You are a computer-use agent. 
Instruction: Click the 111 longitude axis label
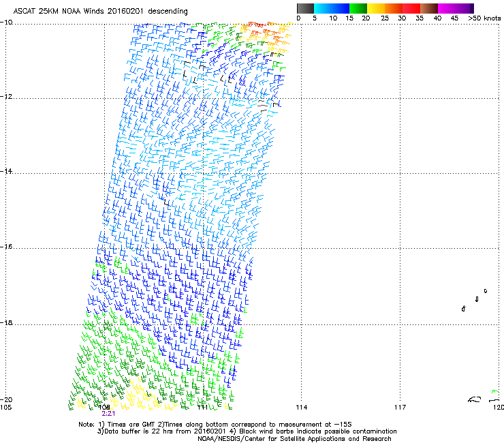point(202,408)
